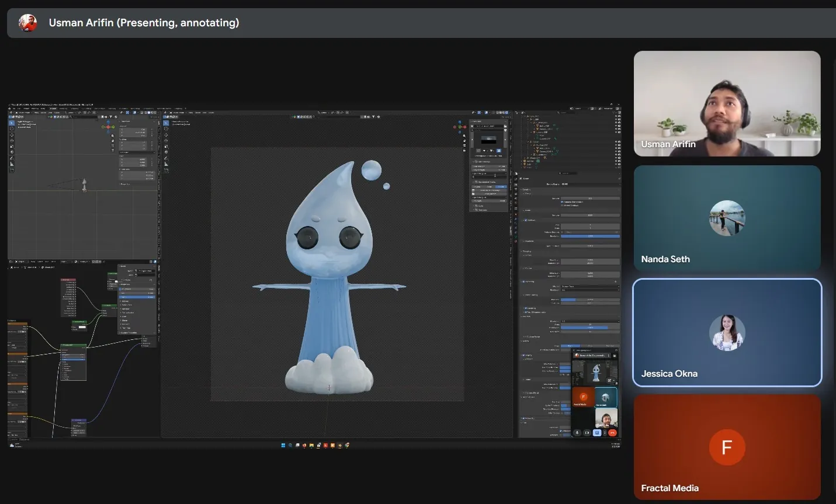Toggle camera view gizmo in center viewport

coord(464,145)
